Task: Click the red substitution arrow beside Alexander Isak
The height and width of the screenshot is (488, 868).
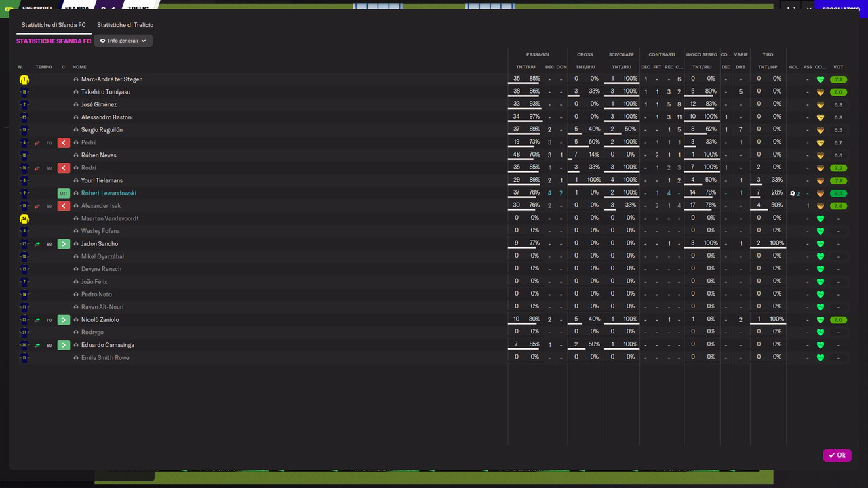Action: pos(64,206)
